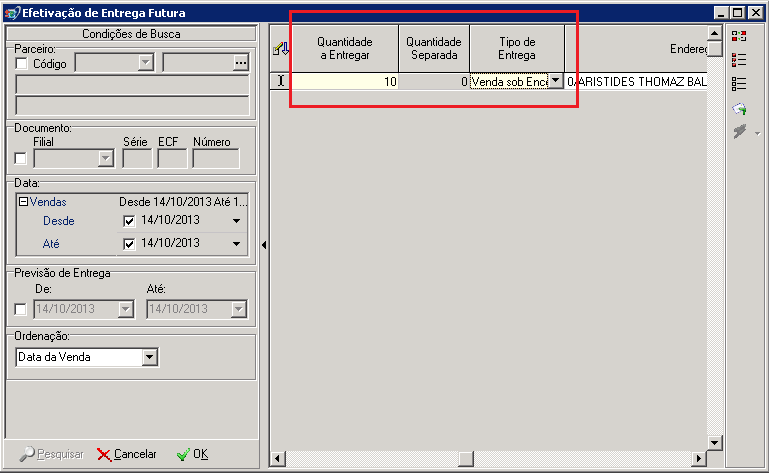Click the Tipo de Entrega column header
769x473 pixels.
pyautogui.click(x=517, y=49)
